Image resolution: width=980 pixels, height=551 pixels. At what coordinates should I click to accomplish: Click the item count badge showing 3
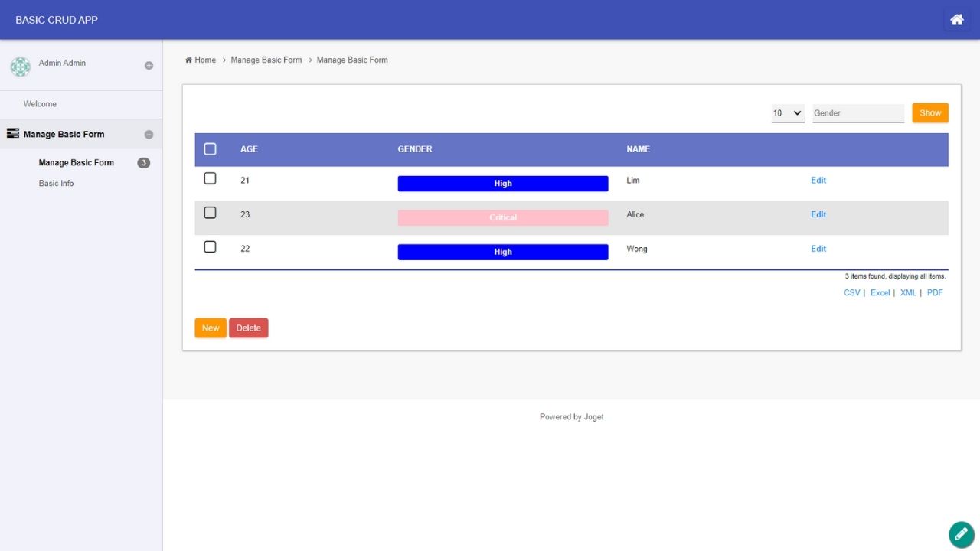point(143,163)
